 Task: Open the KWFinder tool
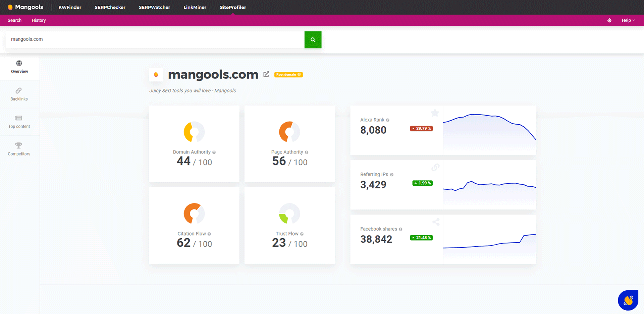coord(70,7)
